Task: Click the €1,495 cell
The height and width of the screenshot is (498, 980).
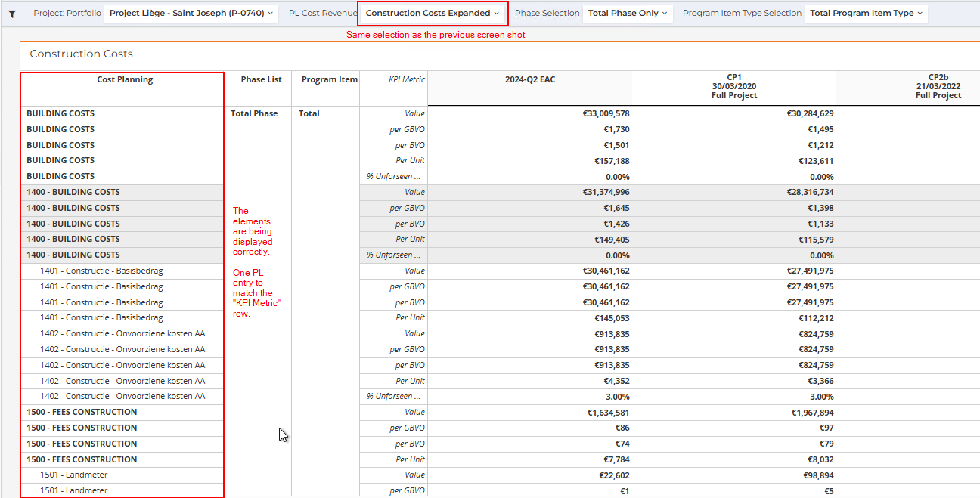Action: point(820,130)
